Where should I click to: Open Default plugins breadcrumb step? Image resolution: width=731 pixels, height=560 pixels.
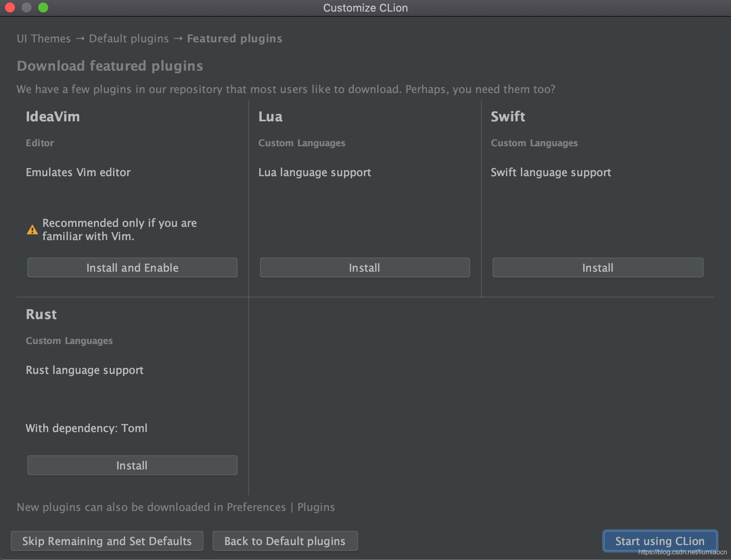pyautogui.click(x=129, y=39)
